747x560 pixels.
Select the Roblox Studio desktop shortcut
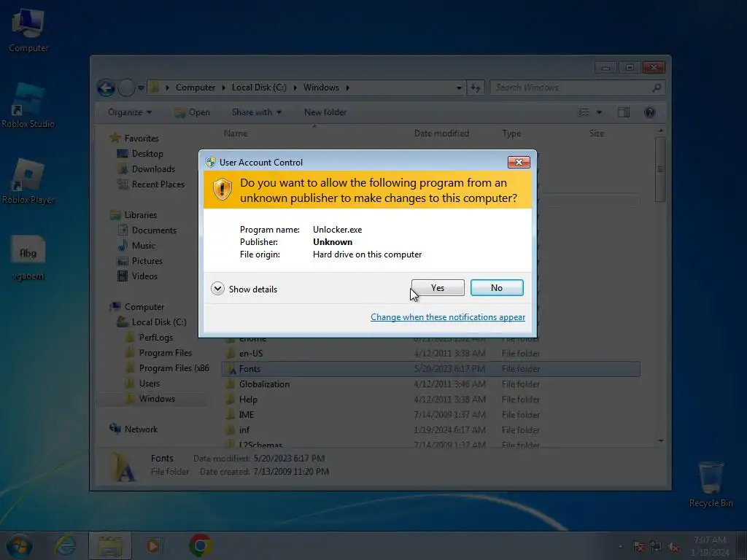pyautogui.click(x=28, y=106)
